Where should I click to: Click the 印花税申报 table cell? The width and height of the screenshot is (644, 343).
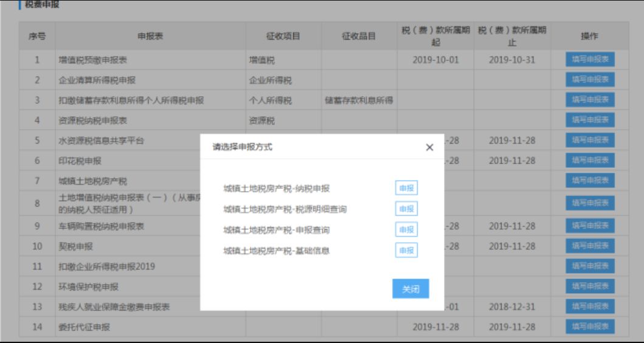(x=128, y=161)
